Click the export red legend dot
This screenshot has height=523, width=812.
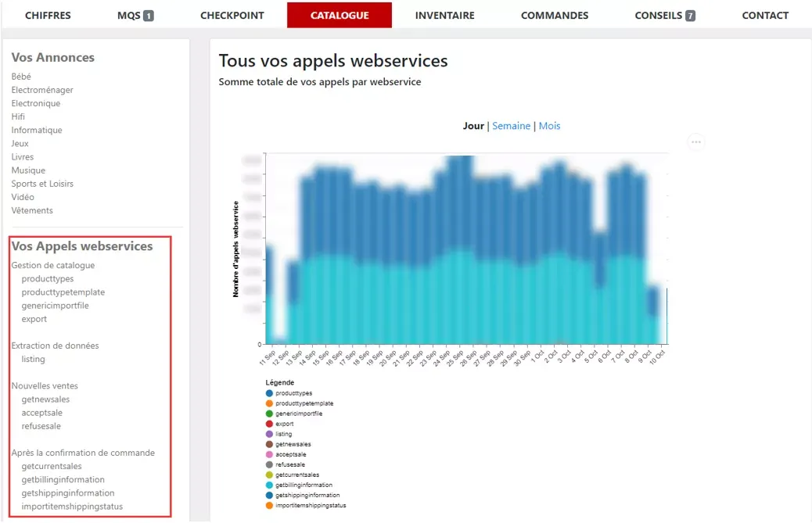click(269, 424)
